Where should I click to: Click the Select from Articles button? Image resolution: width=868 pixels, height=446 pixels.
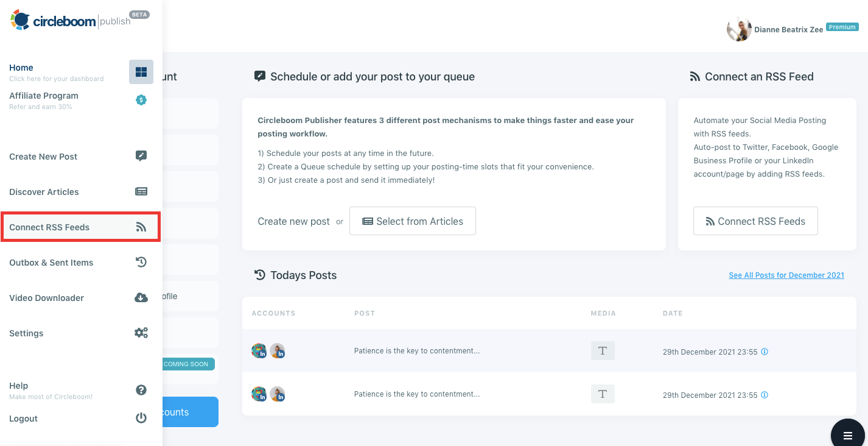[x=412, y=221]
